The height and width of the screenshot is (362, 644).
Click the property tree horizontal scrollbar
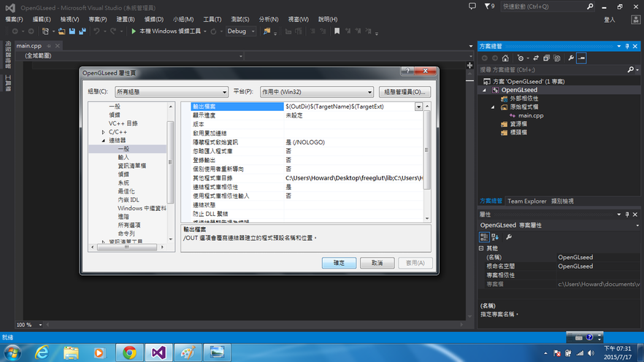point(127,247)
